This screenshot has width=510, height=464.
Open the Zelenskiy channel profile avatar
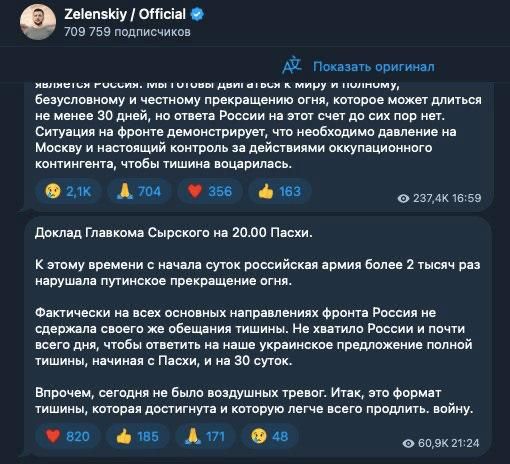(x=38, y=22)
